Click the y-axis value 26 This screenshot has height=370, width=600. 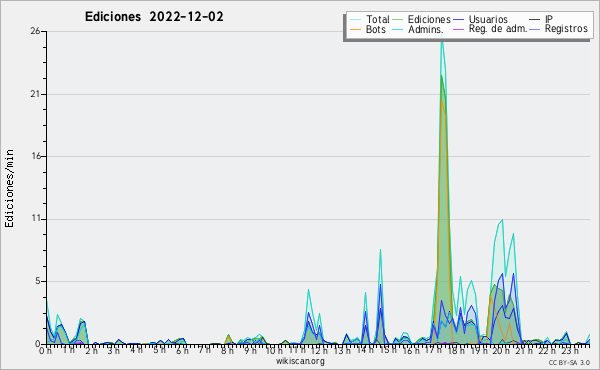point(35,31)
